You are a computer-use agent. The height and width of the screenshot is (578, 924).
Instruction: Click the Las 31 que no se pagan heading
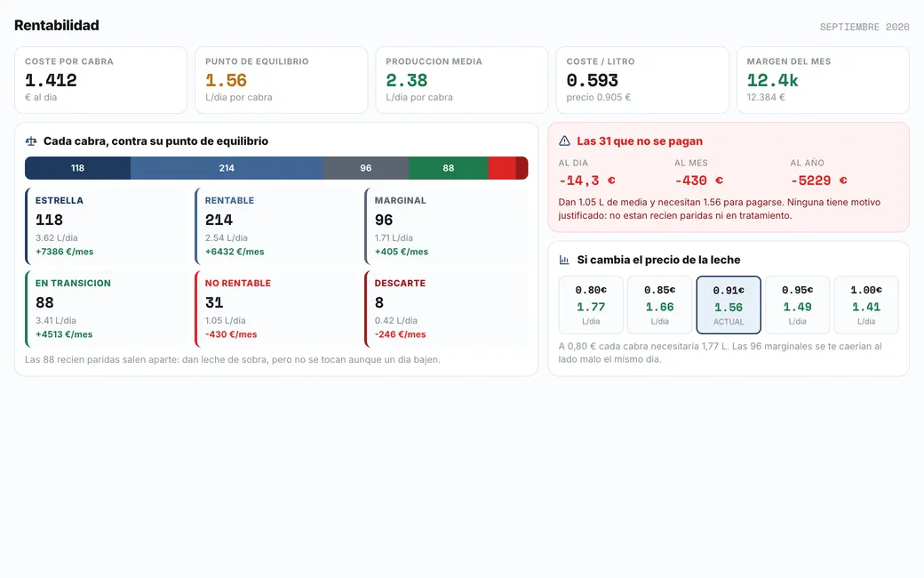pos(640,141)
